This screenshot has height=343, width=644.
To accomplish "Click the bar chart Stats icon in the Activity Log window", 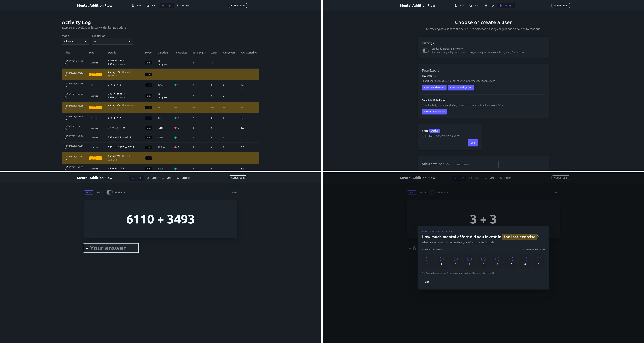I will pos(148,5).
